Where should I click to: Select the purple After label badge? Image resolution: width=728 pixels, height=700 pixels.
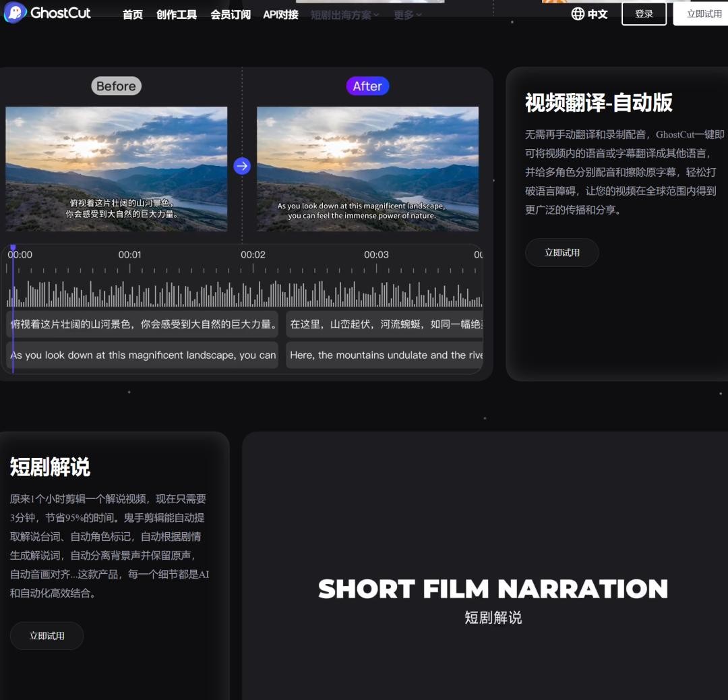[x=367, y=86]
